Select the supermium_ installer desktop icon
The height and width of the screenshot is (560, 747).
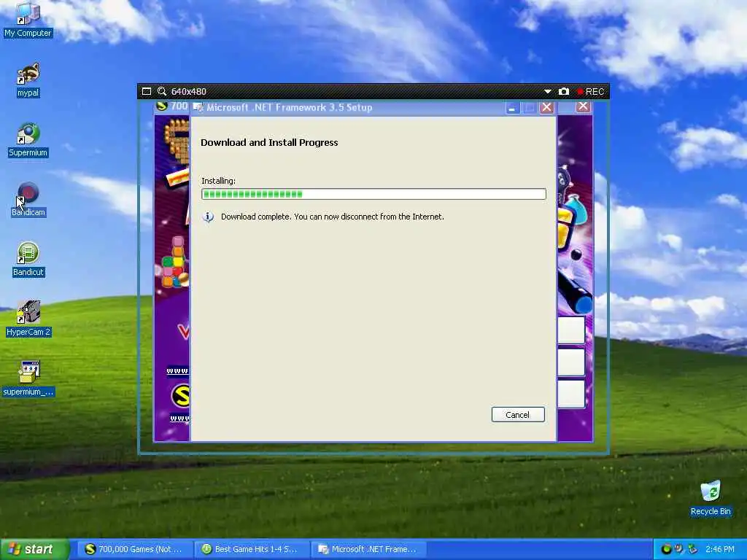28,379
